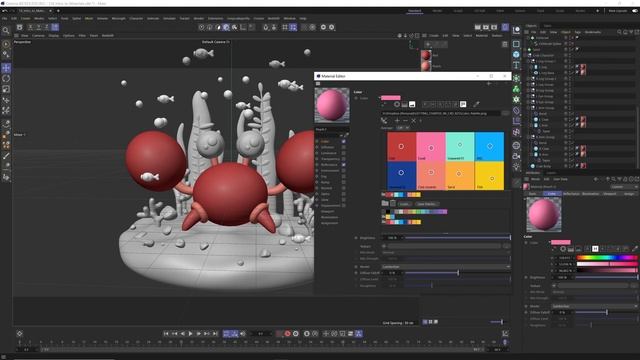Pick the yellow swatch in the palette

(489, 176)
